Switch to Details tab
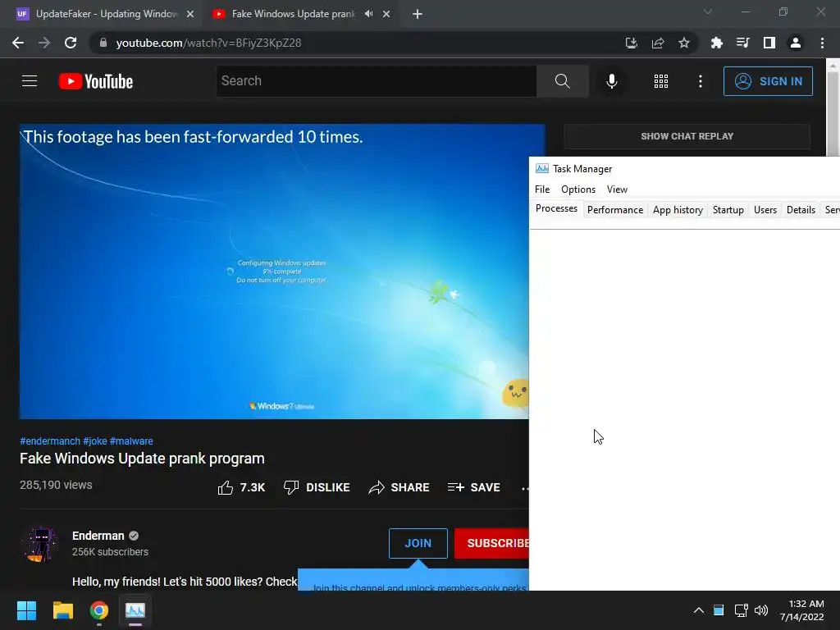Image resolution: width=840 pixels, height=630 pixels. coord(801,210)
